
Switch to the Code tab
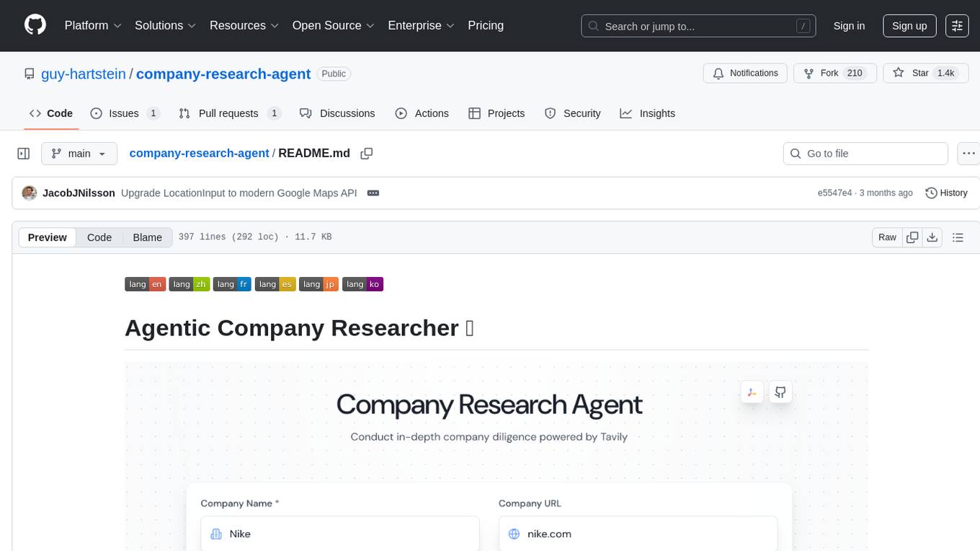(x=51, y=113)
